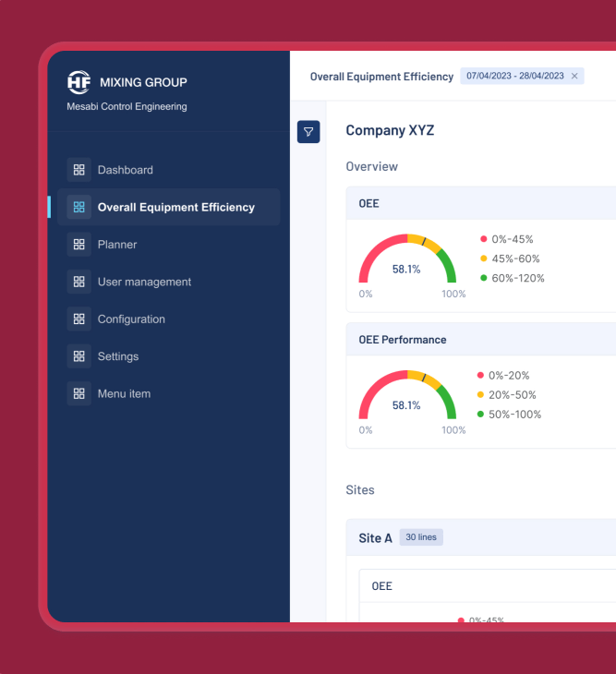Click the 'Overview' section label

coord(372,167)
